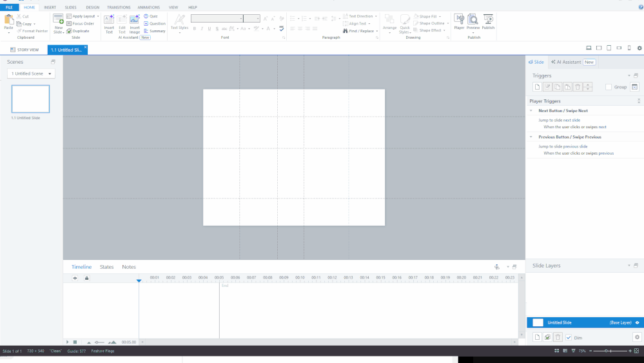Switch to desktop preview device icon
The width and height of the screenshot is (644, 363).
pos(589,48)
